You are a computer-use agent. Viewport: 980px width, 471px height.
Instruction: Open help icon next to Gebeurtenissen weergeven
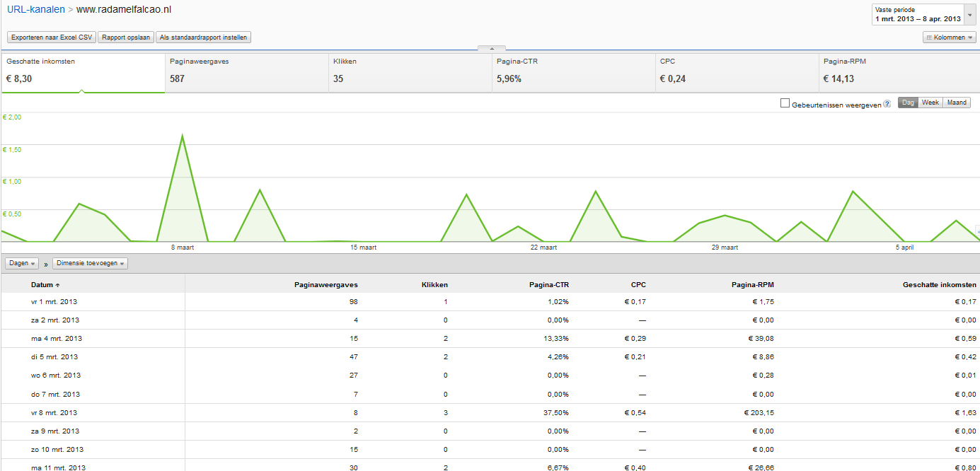tap(887, 104)
